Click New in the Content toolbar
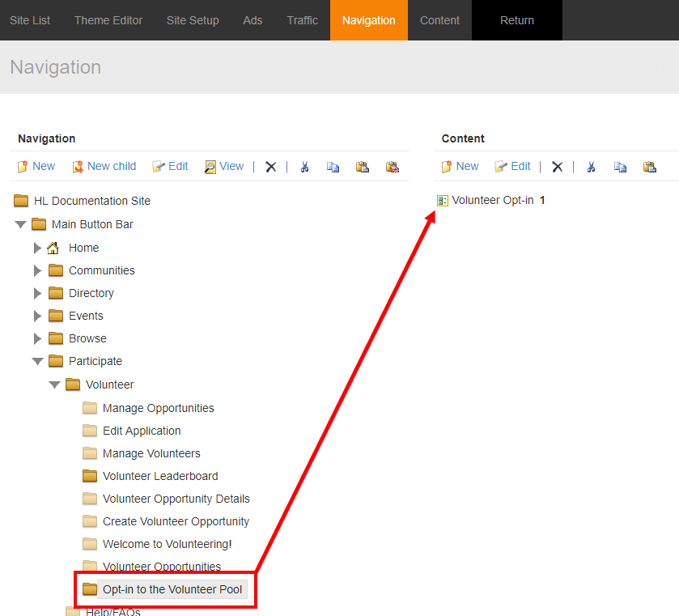This screenshot has height=616, width=679. (x=460, y=167)
